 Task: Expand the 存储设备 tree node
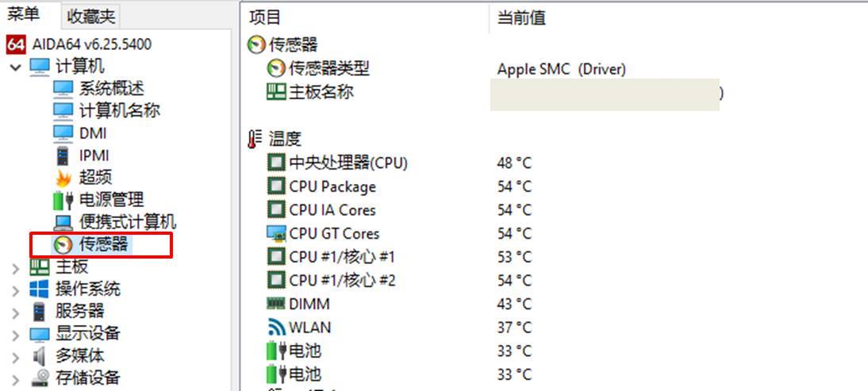pyautogui.click(x=16, y=378)
